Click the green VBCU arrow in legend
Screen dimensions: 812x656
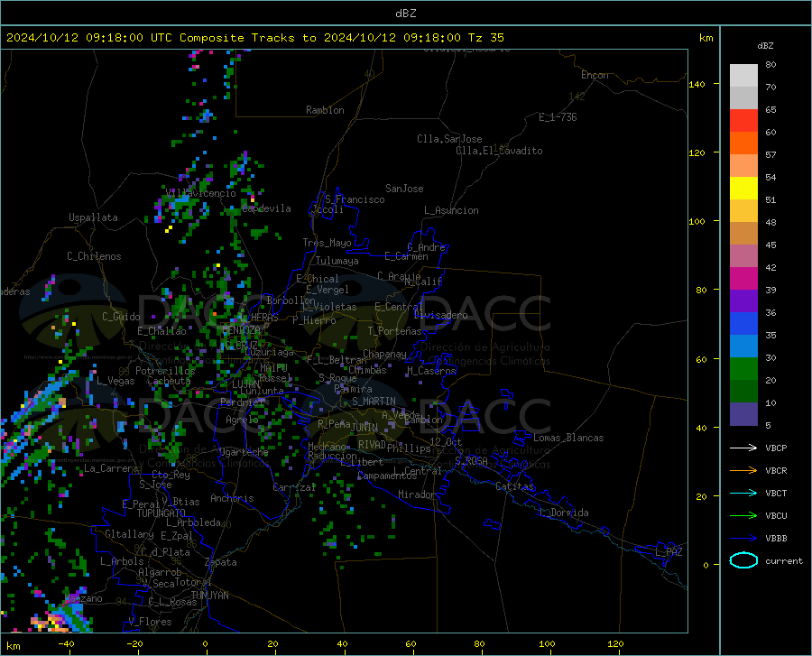(x=743, y=515)
